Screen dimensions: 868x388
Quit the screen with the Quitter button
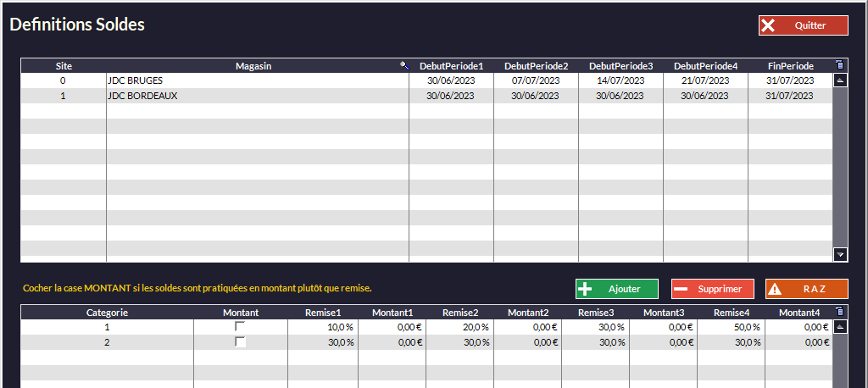tap(803, 25)
